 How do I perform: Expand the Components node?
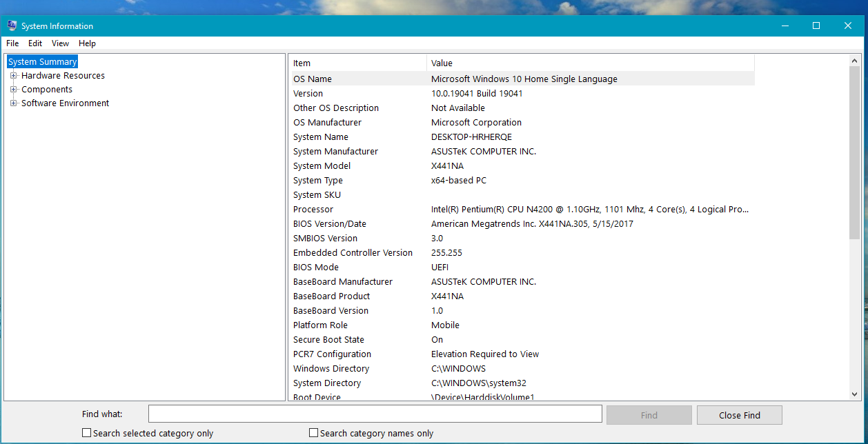click(13, 90)
